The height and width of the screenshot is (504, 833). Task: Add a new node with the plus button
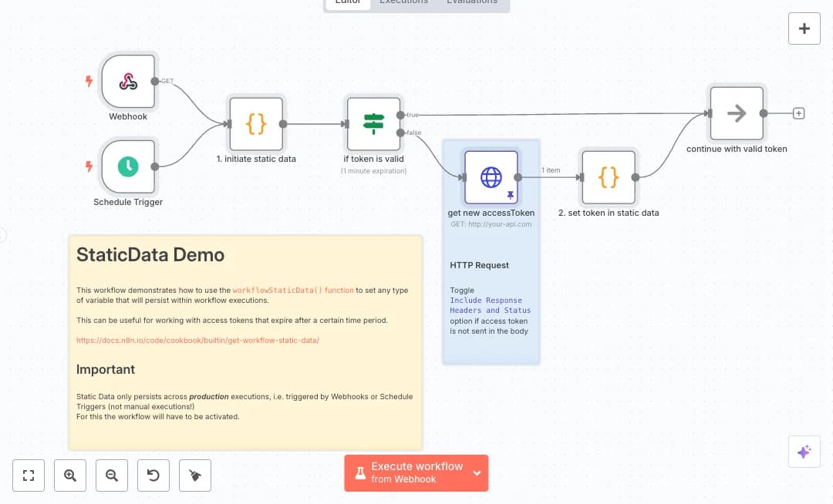(804, 29)
